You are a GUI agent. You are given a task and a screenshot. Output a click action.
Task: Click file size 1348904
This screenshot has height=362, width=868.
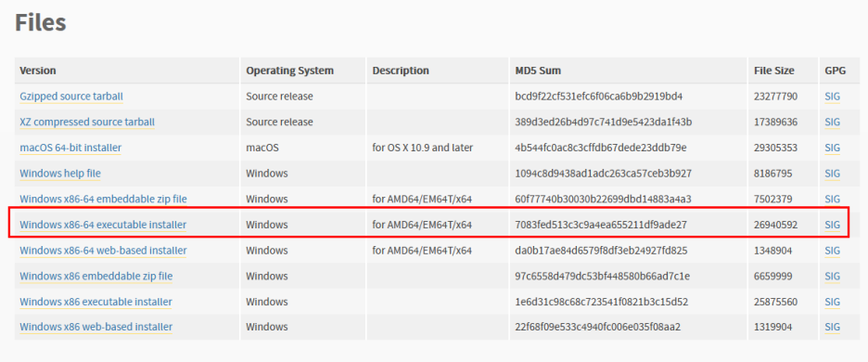click(772, 251)
